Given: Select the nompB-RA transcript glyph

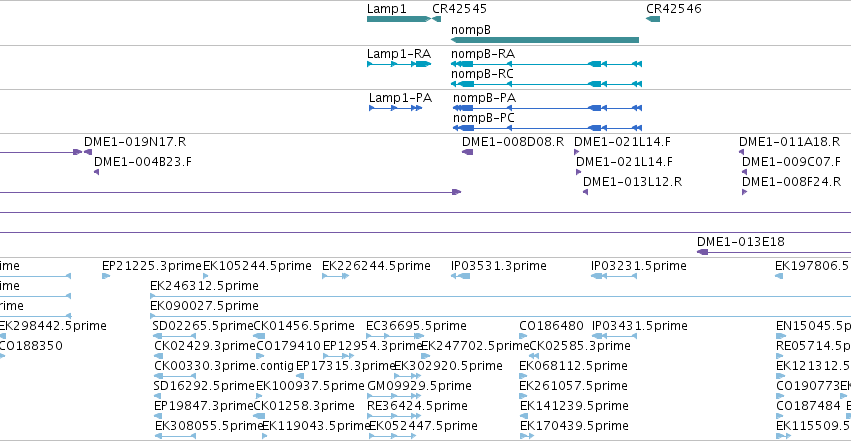Looking at the screenshot, I should click(x=547, y=64).
